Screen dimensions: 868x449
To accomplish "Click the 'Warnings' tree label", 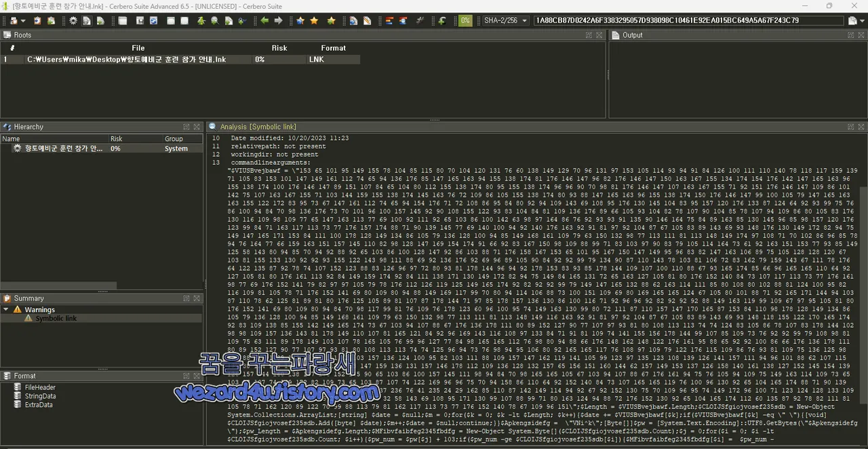I will (40, 309).
